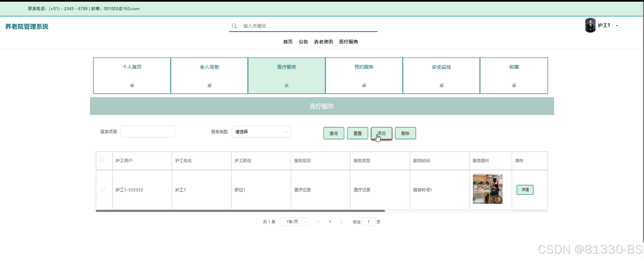Switch to the 老人信息 tab
Viewport: 644px width, 260px height.
click(x=209, y=76)
